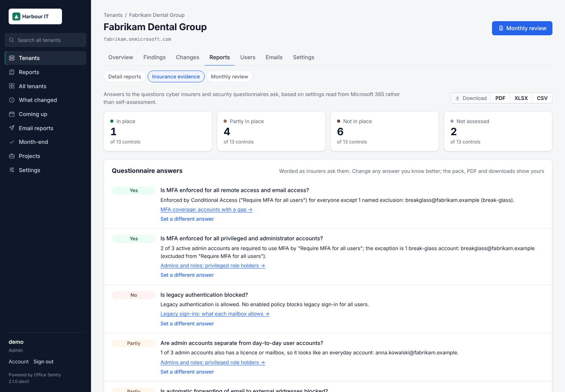This screenshot has width=565, height=392.
Task: Click the blue Monthly review button
Action: click(x=522, y=28)
